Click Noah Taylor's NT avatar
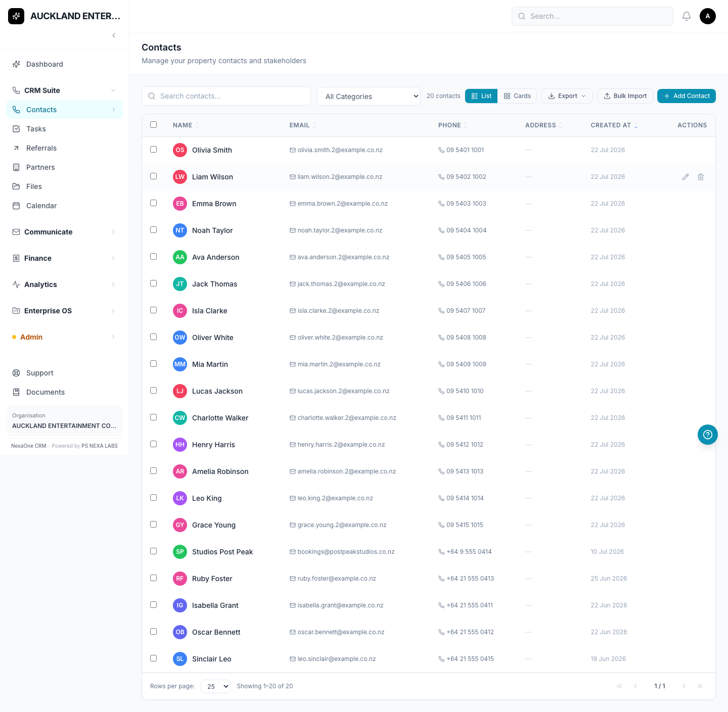The width and height of the screenshot is (728, 712). (x=180, y=230)
